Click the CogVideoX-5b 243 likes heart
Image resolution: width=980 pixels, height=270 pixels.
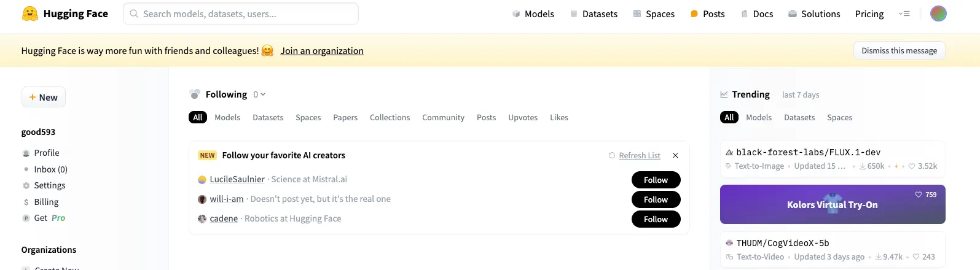[x=916, y=257]
